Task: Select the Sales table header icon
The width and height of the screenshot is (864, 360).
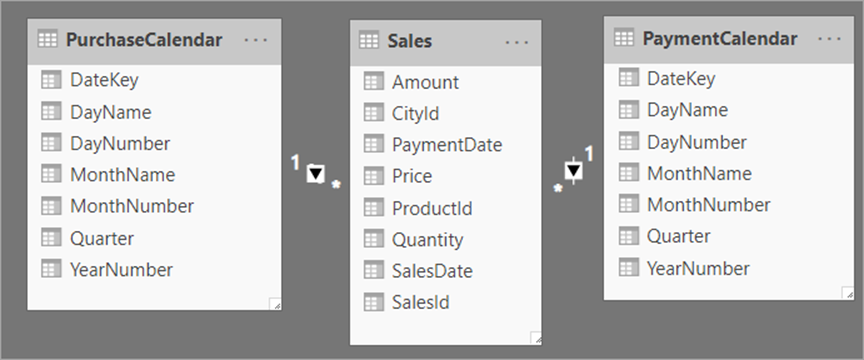Action: (x=369, y=40)
